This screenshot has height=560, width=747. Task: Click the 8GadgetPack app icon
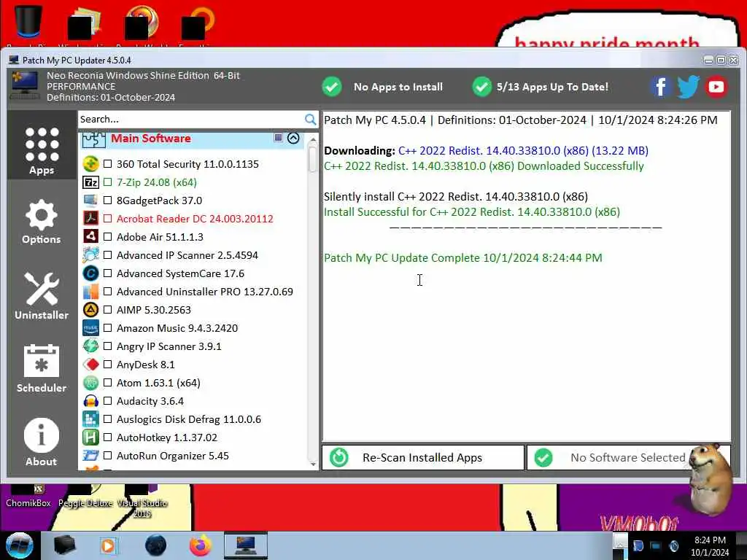coord(90,201)
